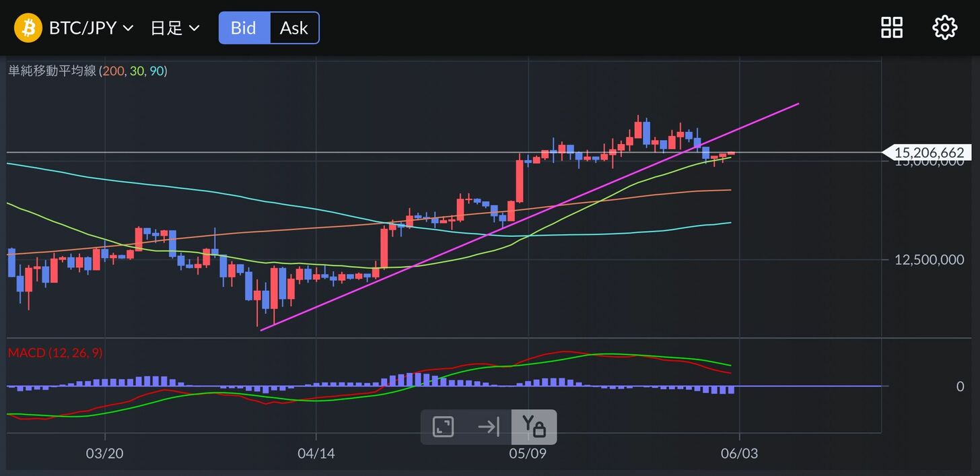The width and height of the screenshot is (980, 476).
Task: Open the BTC/JPY currency pair dropdown
Action: (91, 28)
